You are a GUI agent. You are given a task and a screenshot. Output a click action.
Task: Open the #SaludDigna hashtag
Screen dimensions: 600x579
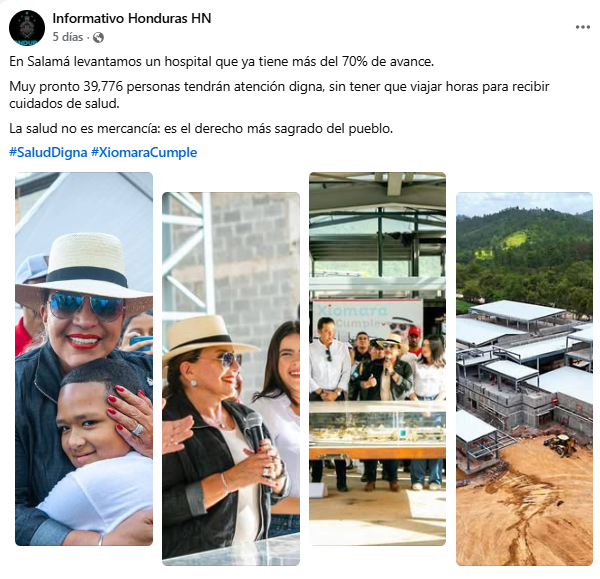(x=48, y=152)
